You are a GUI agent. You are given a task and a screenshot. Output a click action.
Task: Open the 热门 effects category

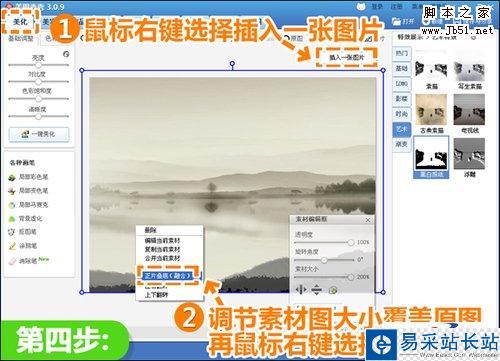(x=402, y=53)
